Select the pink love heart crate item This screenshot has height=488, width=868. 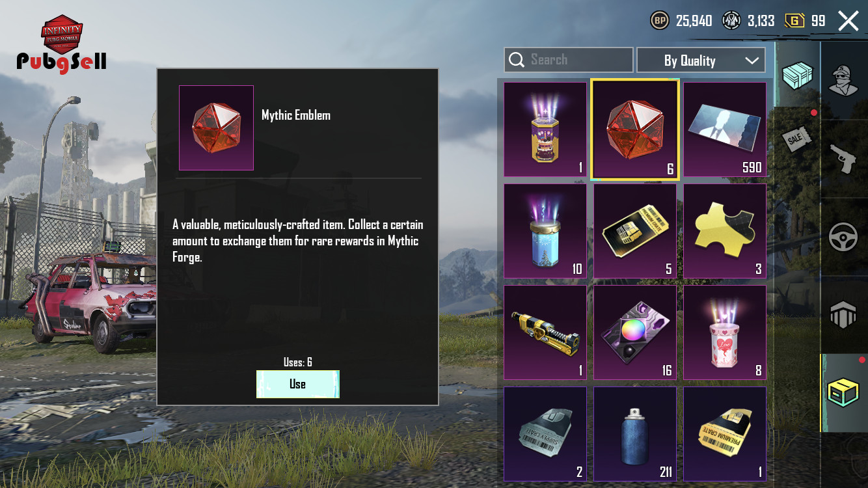[x=725, y=332]
